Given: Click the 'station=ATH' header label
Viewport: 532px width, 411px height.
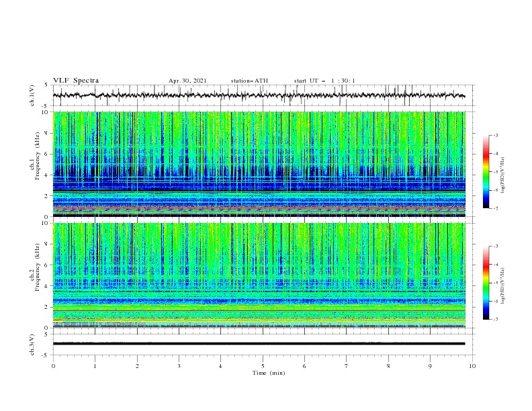Looking at the screenshot, I should pos(249,81).
